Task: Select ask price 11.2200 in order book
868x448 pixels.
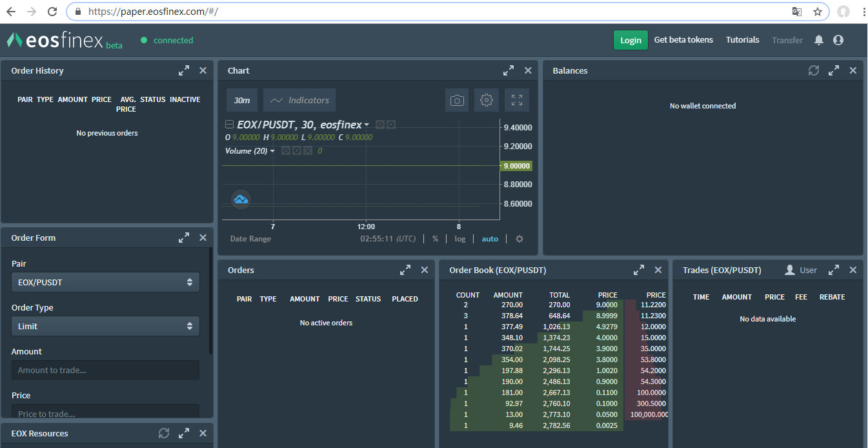Action: [x=653, y=305]
